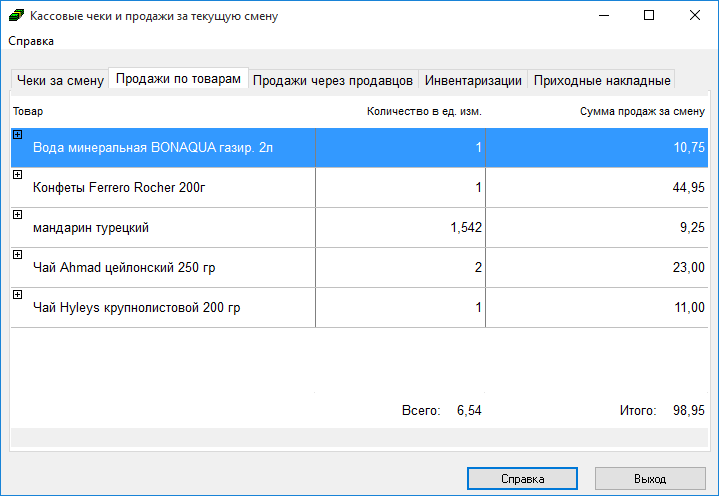
Task: Go to the Инвентаризации tab
Action: pos(473,80)
